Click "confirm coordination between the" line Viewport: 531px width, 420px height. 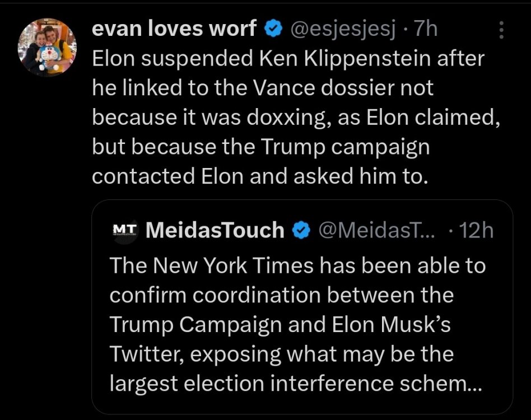(282, 295)
